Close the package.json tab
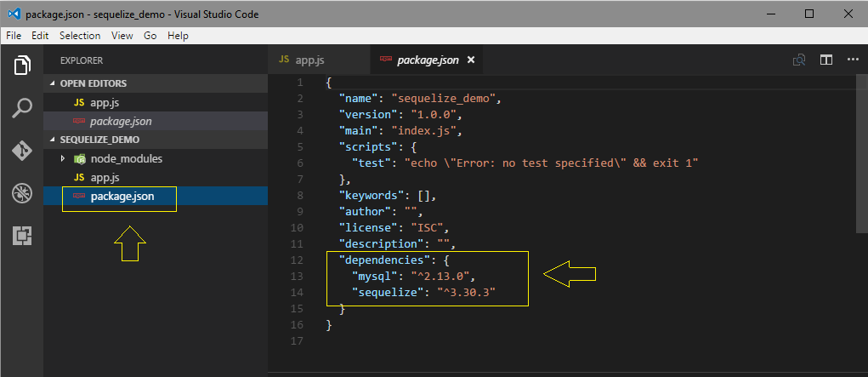 pos(471,60)
